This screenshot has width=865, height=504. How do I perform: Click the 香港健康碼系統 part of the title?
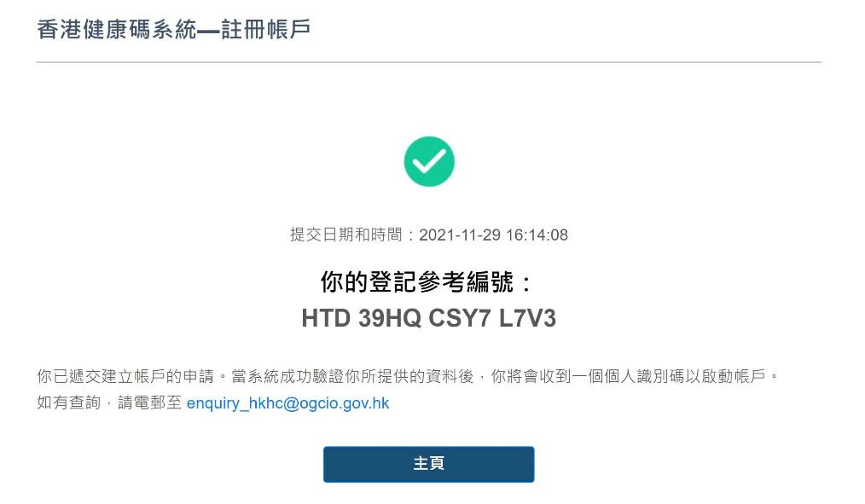[116, 29]
